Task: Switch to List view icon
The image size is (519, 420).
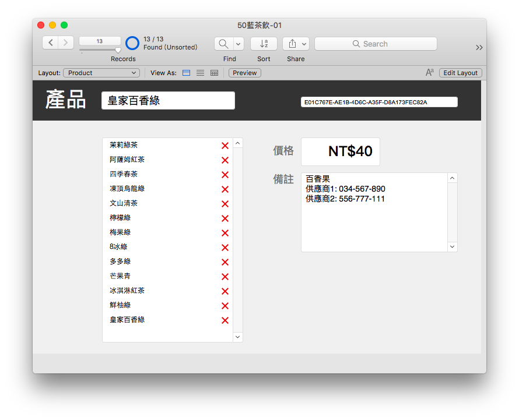Action: point(200,73)
